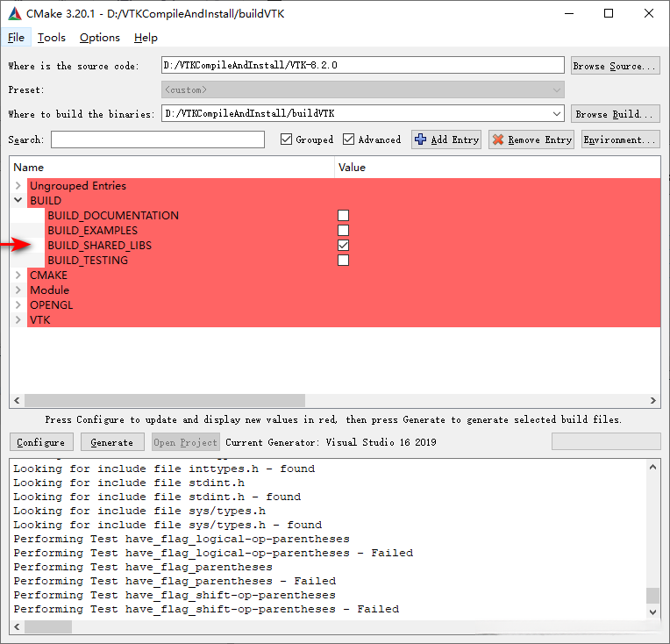Select the BUILD_DOCUMENTATION entry name
Viewport: 670px width, 644px height.
point(113,215)
